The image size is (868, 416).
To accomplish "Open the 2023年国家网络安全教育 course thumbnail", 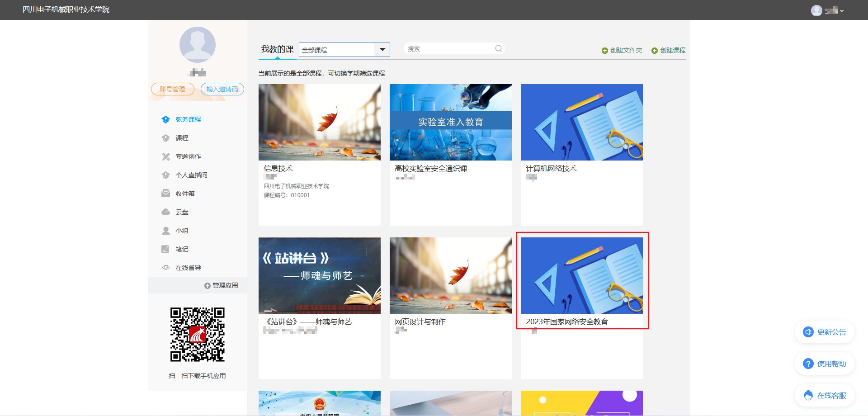I will click(581, 275).
